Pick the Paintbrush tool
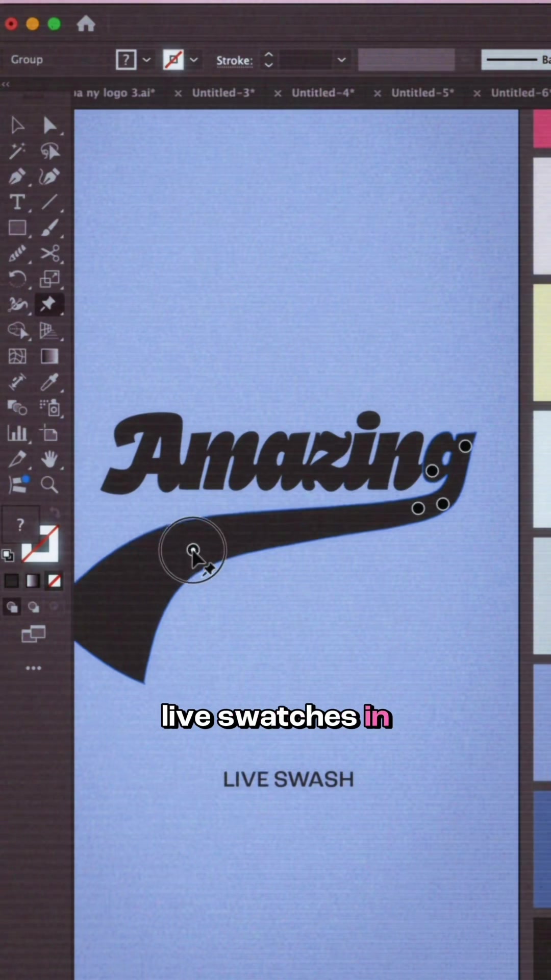Image resolution: width=551 pixels, height=980 pixels. [49, 228]
